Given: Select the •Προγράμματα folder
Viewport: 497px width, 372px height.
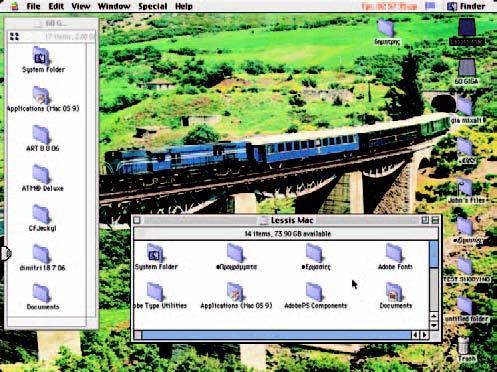Looking at the screenshot, I should tap(236, 256).
